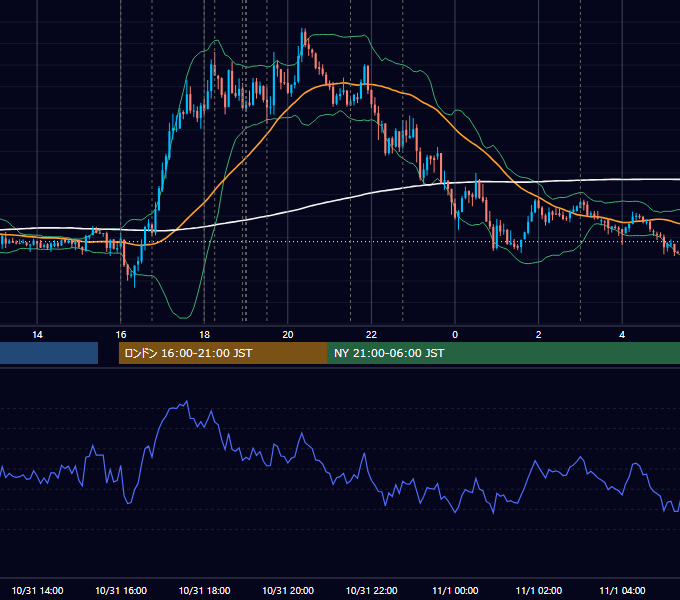680x600 pixels.
Task: Click the 20 hour axis label
Action: (x=288, y=335)
